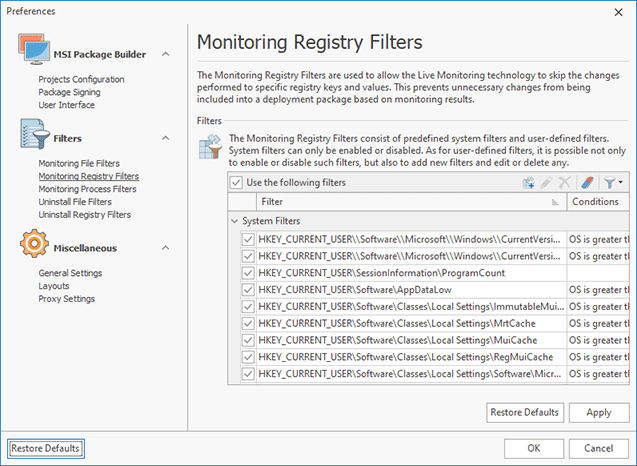Screen dimensions: 637x466
Task: Uncheck the RegMuiCache filter checkbox
Action: tap(248, 357)
